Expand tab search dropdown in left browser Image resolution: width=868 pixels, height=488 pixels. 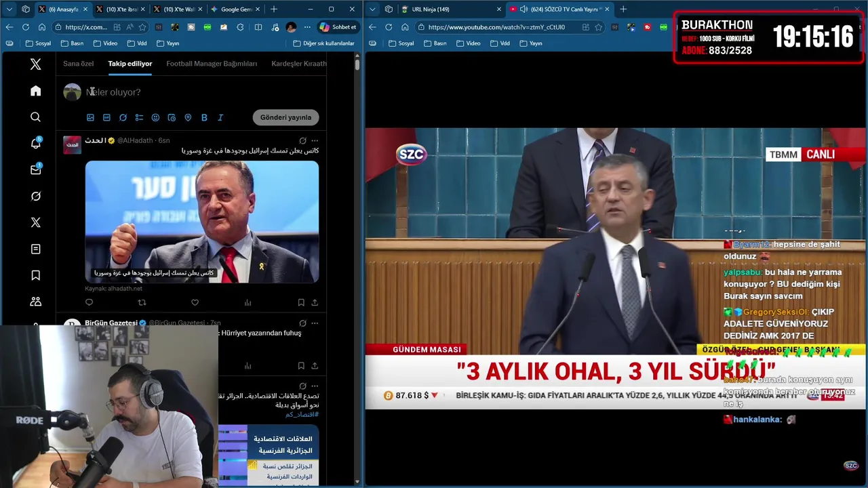coord(9,9)
